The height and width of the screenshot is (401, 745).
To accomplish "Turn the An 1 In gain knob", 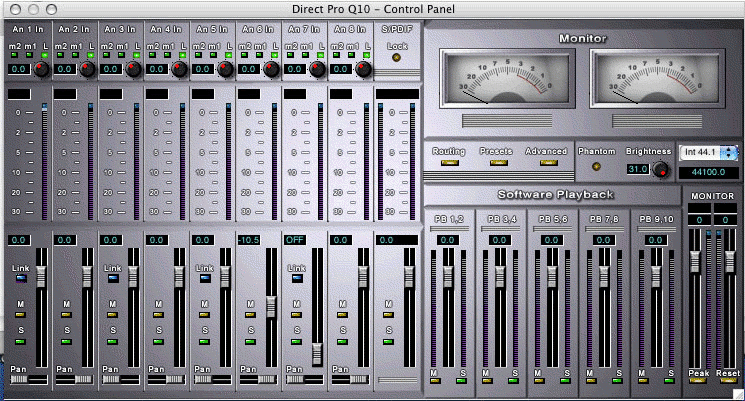I will point(40,69).
